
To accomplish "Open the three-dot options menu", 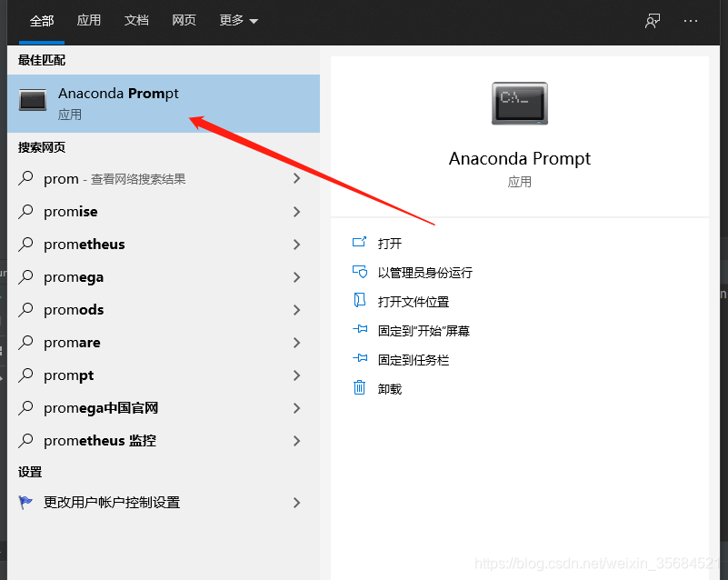I will (691, 21).
